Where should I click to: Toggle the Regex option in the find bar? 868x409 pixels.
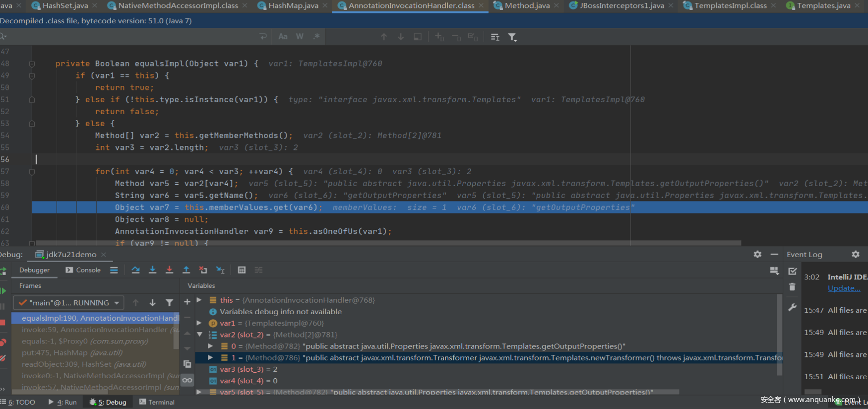pos(316,36)
